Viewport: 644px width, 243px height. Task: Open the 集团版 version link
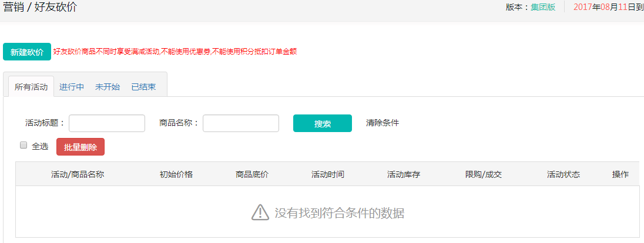click(x=543, y=8)
